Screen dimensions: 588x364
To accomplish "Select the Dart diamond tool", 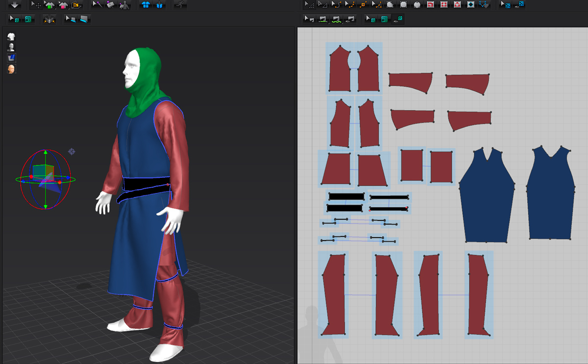I will pos(471,4).
